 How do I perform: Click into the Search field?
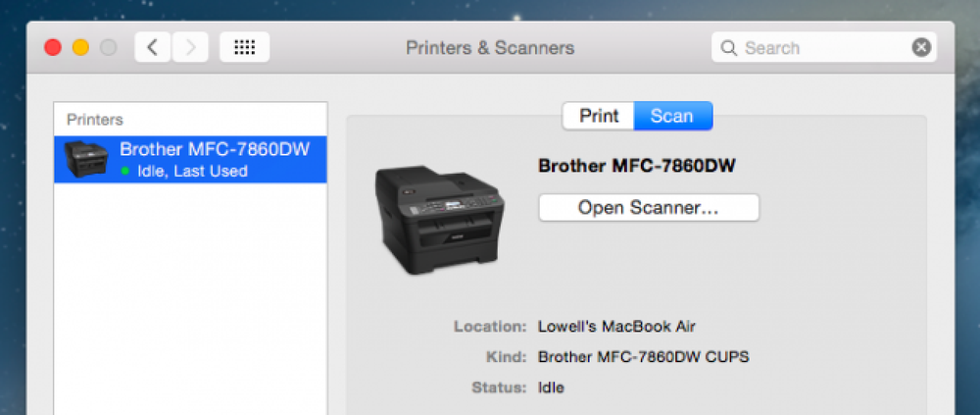point(824,47)
